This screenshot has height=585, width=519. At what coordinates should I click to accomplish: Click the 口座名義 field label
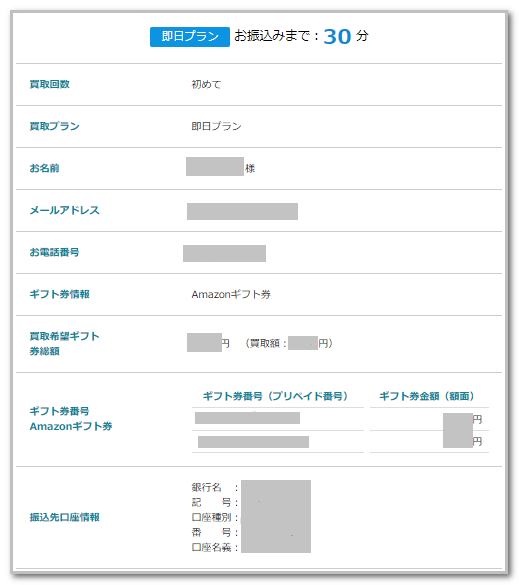[x=211, y=547]
